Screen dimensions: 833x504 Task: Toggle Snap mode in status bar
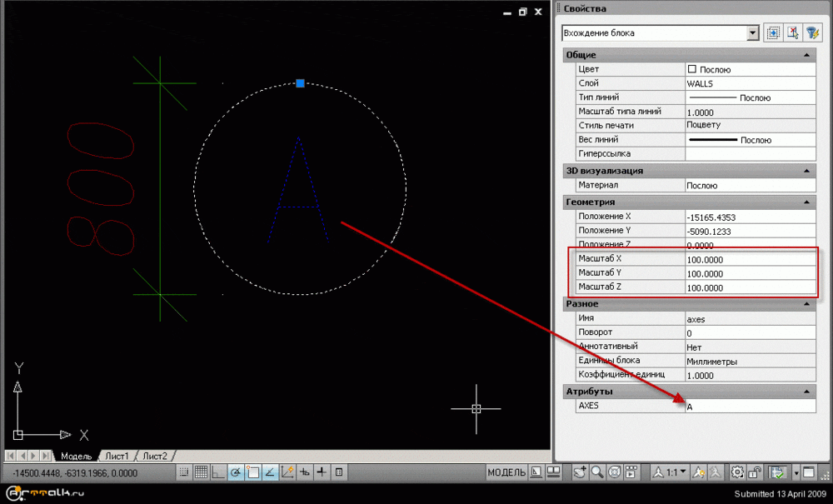[183, 472]
